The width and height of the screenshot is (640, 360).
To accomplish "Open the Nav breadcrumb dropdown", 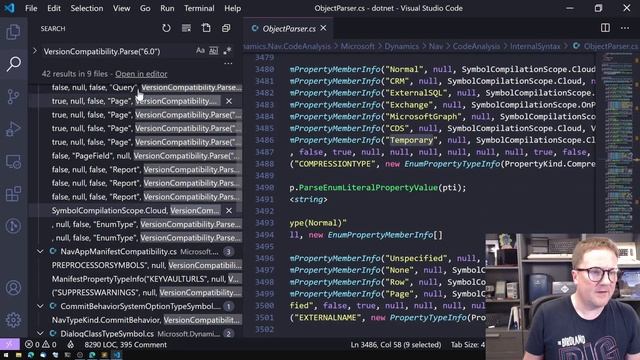I will pos(436,46).
